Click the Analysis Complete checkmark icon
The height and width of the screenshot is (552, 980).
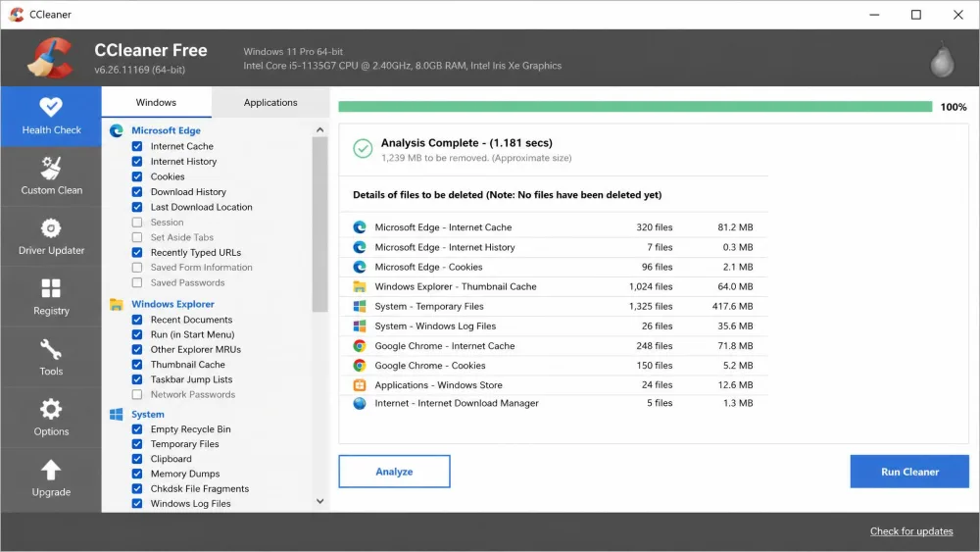point(363,148)
